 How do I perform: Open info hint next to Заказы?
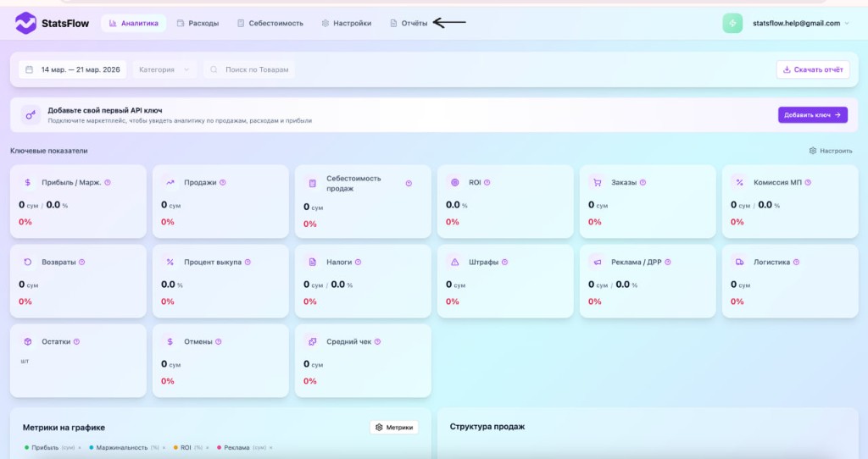coord(643,182)
